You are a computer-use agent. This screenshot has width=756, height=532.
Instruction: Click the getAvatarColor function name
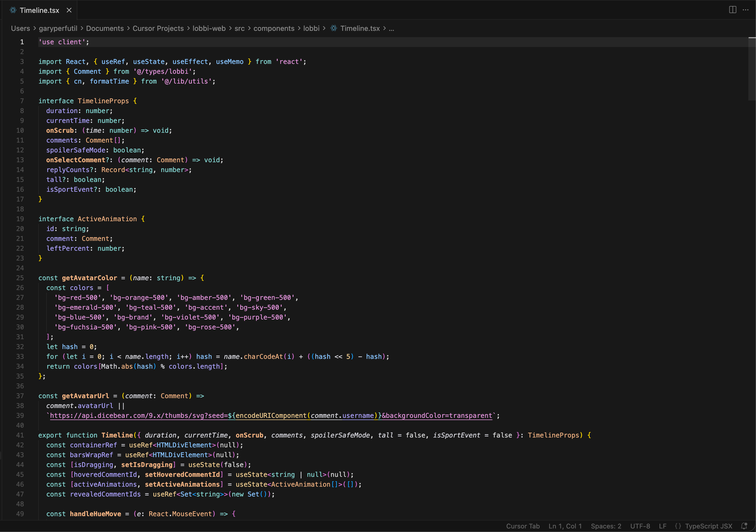pos(89,278)
